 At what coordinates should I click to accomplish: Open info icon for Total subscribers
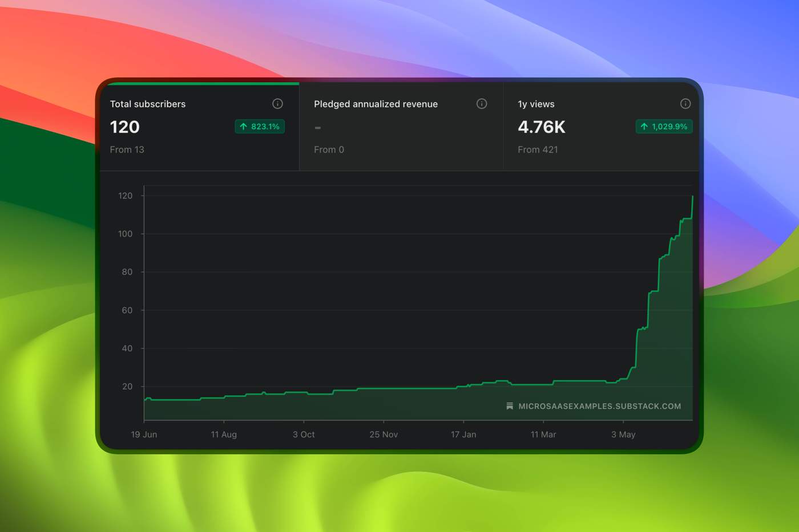coord(277,104)
